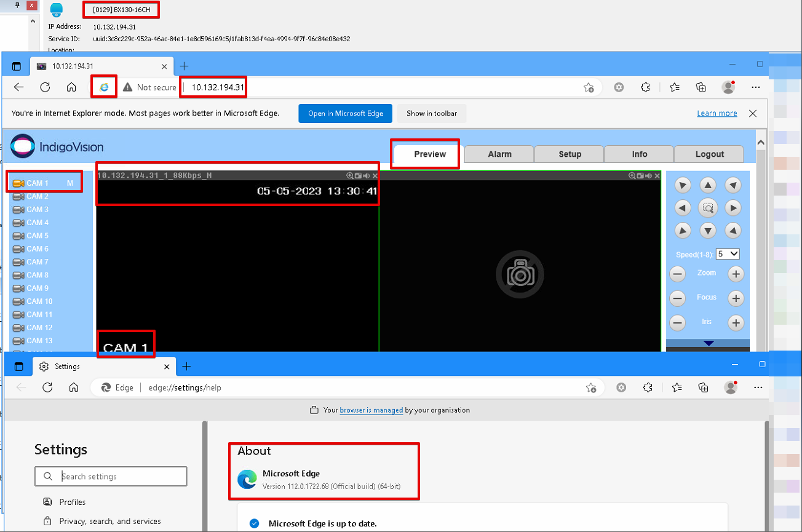Viewport: 802px width, 532px height.
Task: Expand the panel below Iris controls
Action: pyautogui.click(x=709, y=343)
